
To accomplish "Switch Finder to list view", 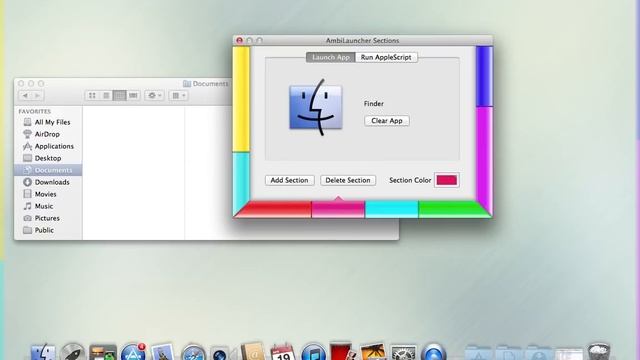I will [106, 96].
